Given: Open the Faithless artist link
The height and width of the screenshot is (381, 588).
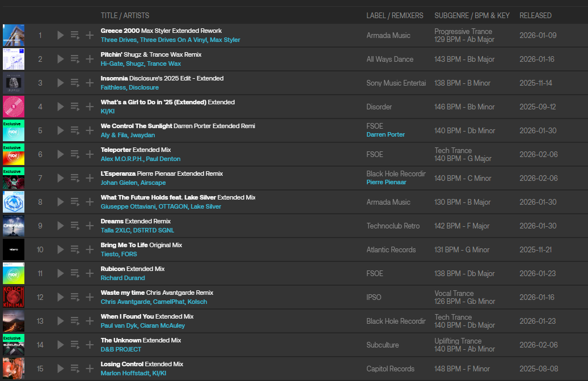Looking at the screenshot, I should tap(113, 88).
